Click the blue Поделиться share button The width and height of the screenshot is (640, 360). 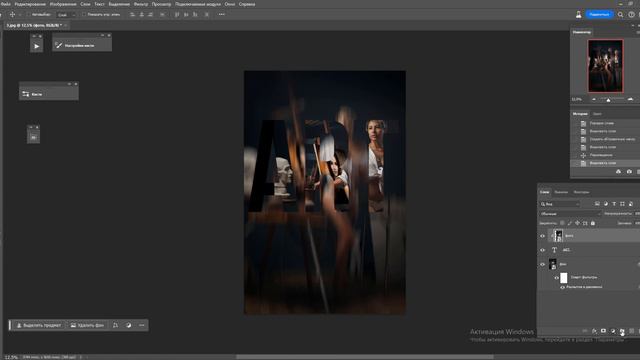coord(599,14)
